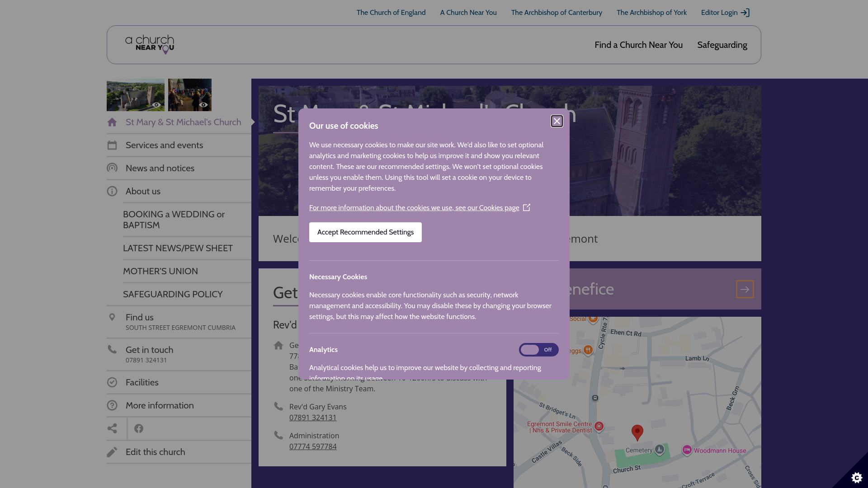The width and height of the screenshot is (868, 488).
Task: Open Get in touch sidebar item
Action: pos(179,354)
